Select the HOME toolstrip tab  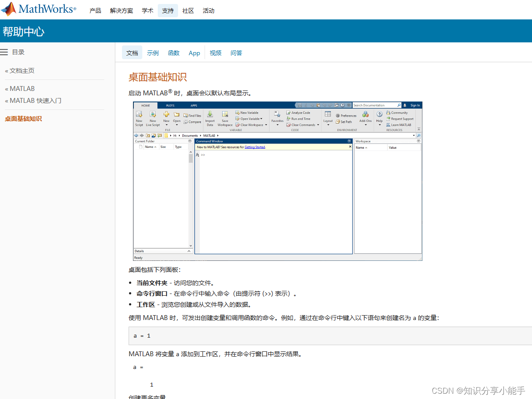coord(145,105)
